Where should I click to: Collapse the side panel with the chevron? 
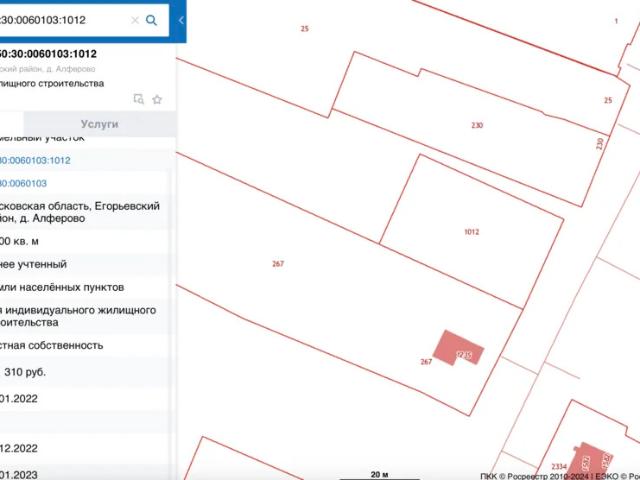(x=181, y=20)
